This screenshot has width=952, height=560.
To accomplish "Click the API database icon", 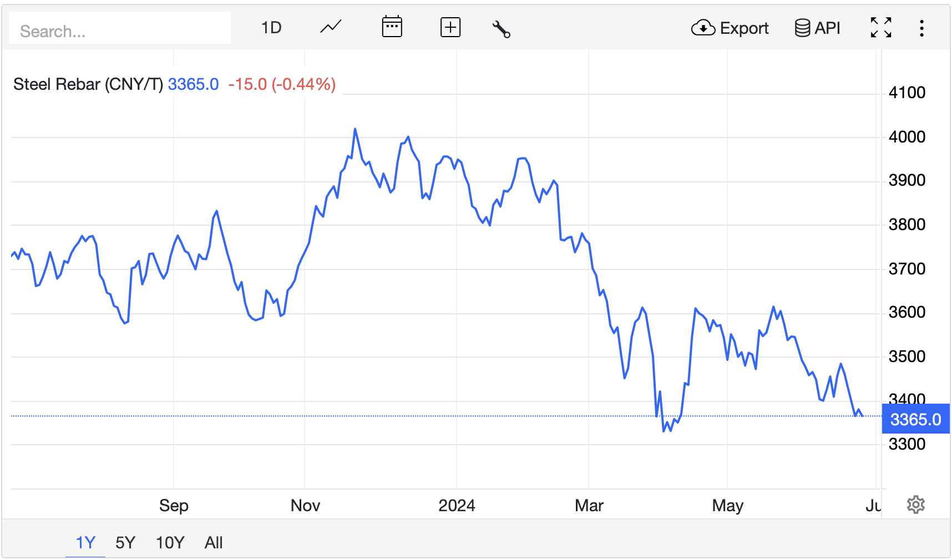I will click(x=802, y=28).
